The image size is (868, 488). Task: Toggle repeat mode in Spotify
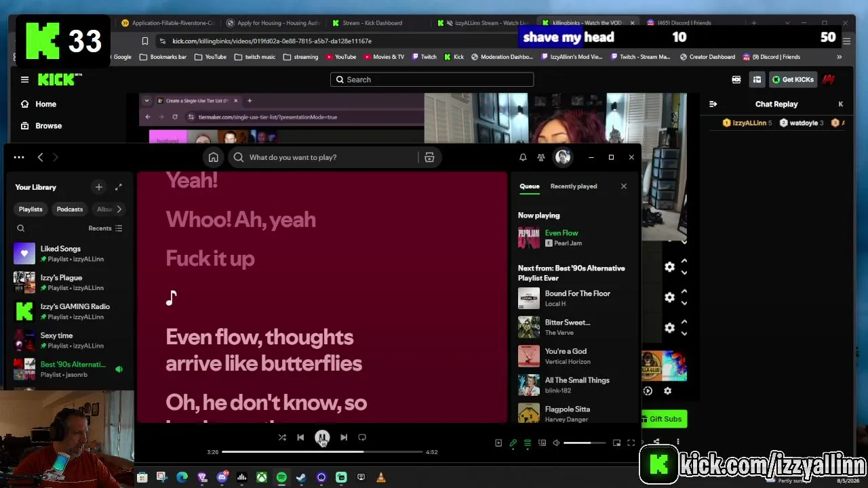tap(362, 438)
